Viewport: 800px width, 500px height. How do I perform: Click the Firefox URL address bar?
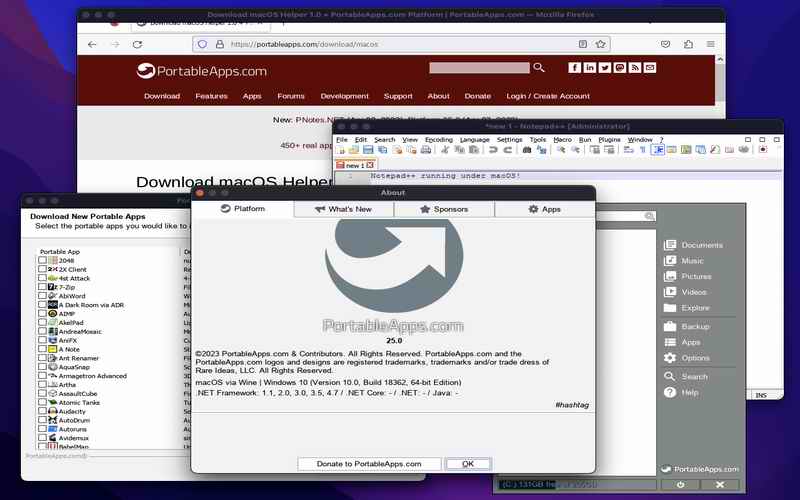[400, 44]
